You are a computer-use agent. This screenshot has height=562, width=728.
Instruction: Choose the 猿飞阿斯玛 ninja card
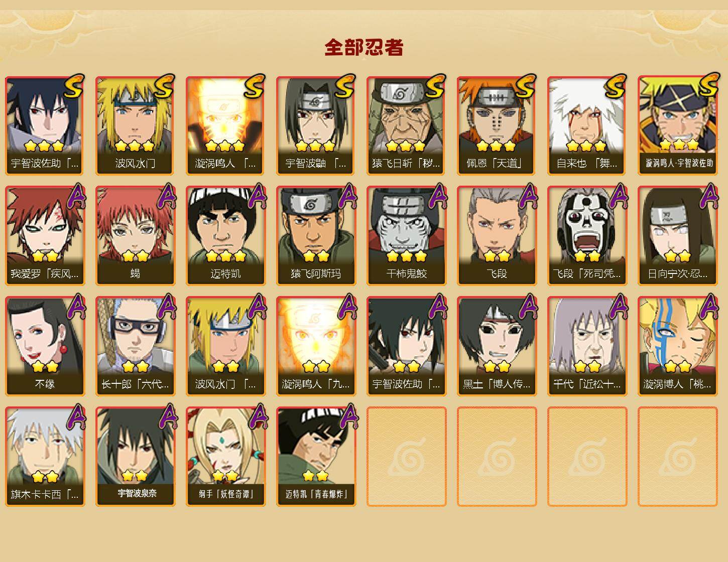coord(316,236)
